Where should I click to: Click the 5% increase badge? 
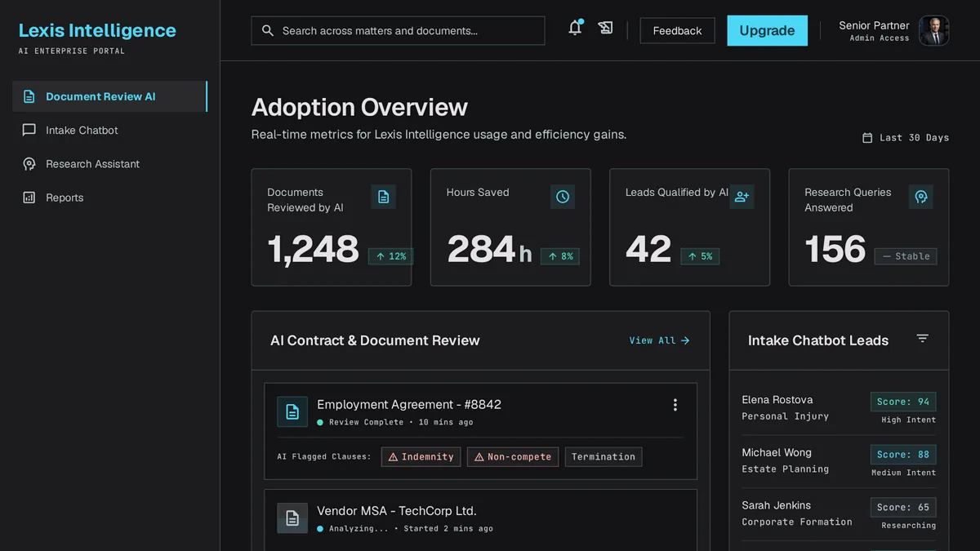click(700, 256)
